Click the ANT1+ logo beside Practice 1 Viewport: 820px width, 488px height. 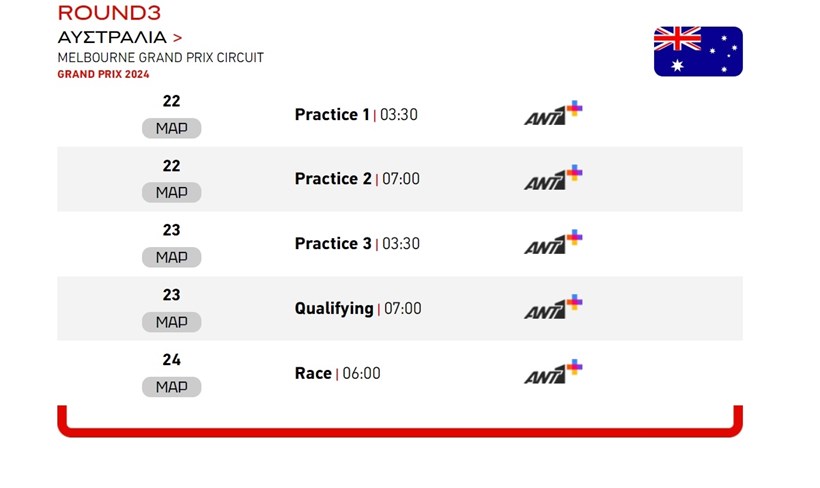(x=553, y=113)
